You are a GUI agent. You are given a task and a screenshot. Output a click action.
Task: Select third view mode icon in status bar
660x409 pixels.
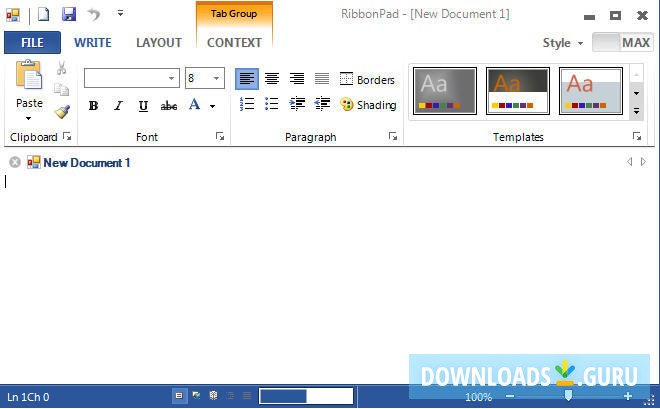[213, 396]
